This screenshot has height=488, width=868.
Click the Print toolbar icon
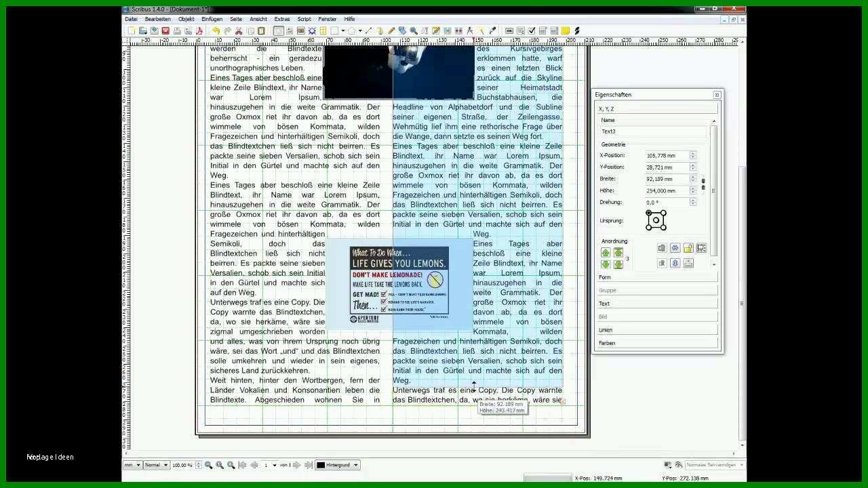[176, 30]
